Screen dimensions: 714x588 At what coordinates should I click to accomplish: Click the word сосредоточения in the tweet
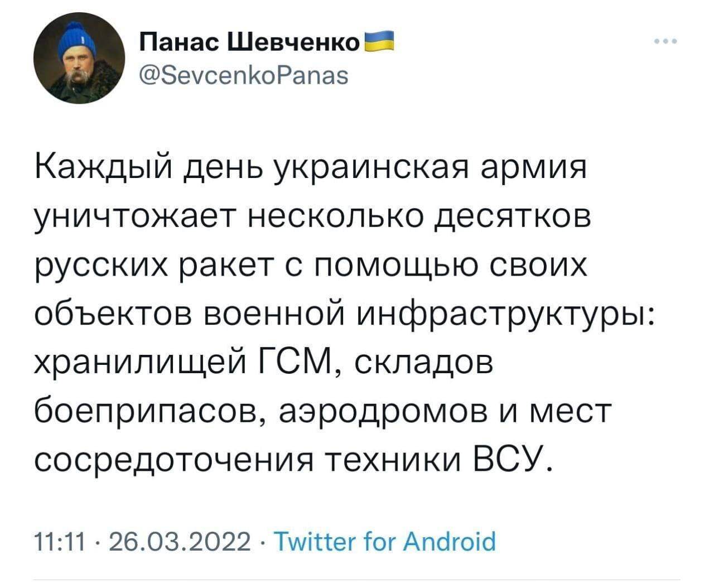173,460
